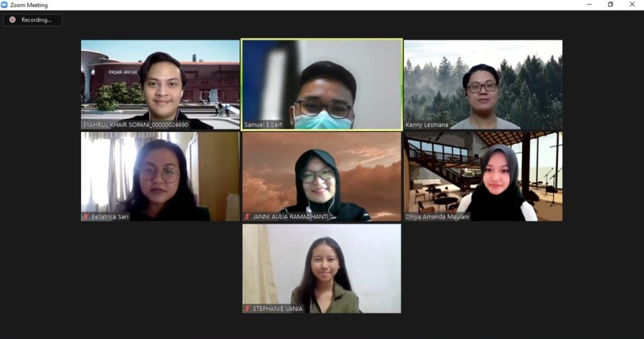Select Dhiya Amanda Maulani's video tile
The height and width of the screenshot is (339, 644).
pyautogui.click(x=483, y=177)
